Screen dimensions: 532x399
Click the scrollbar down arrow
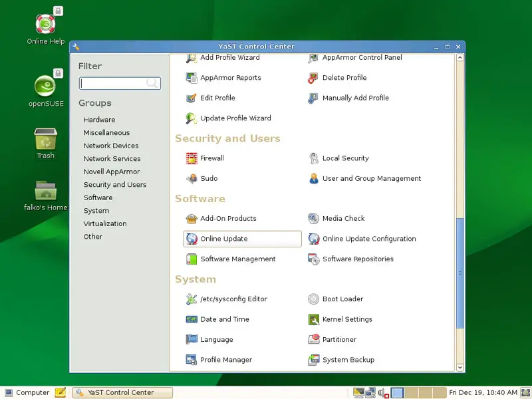coord(460,368)
